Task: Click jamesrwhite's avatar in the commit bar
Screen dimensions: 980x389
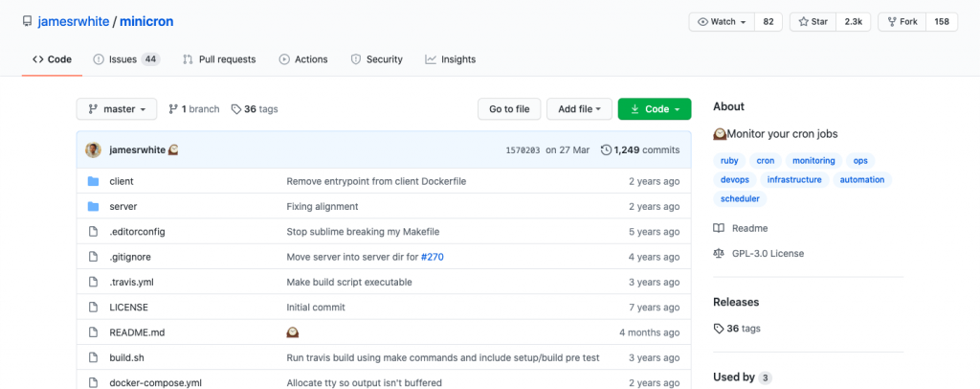Action: [93, 150]
